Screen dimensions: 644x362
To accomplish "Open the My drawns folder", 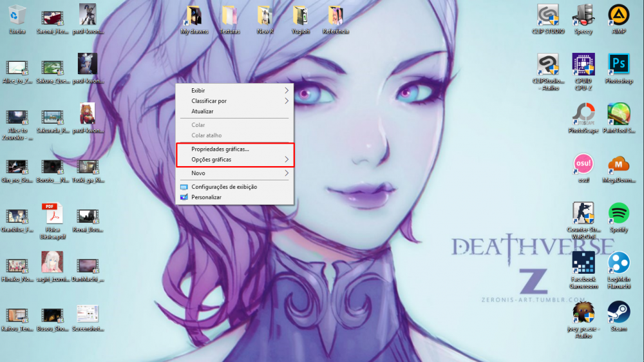I will coord(194,19).
